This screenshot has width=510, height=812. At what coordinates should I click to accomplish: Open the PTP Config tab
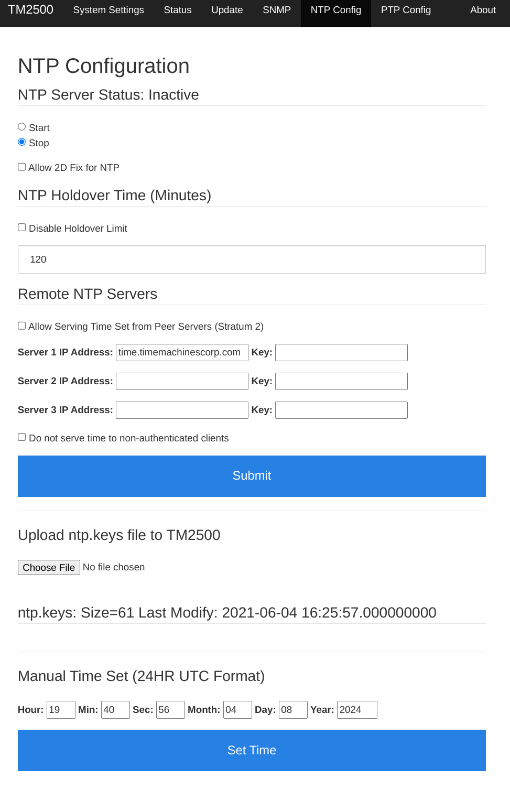coord(406,10)
